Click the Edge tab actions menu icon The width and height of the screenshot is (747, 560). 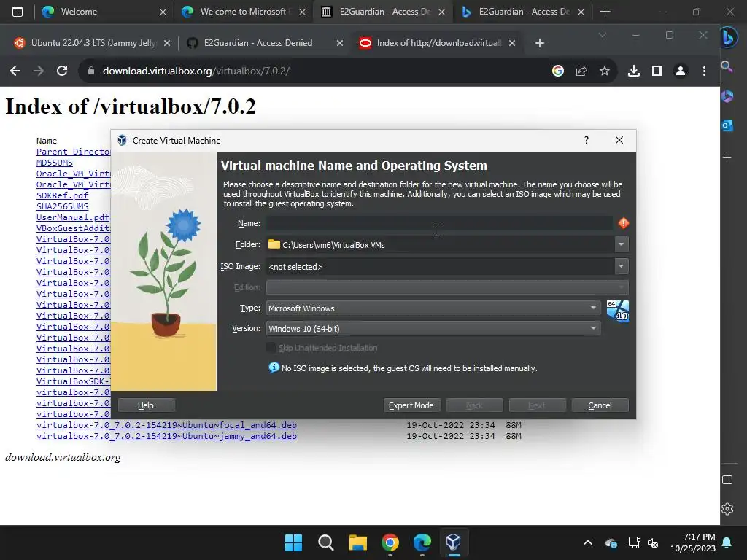(x=18, y=12)
